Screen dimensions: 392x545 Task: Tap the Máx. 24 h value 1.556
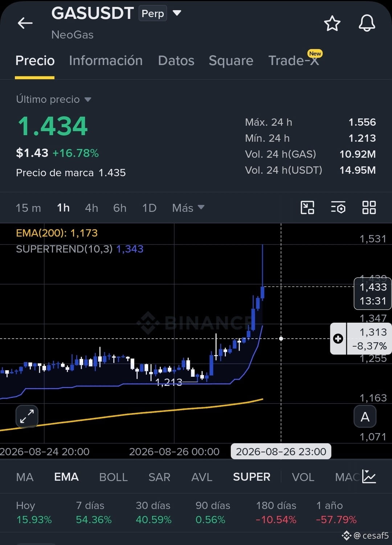click(x=362, y=122)
